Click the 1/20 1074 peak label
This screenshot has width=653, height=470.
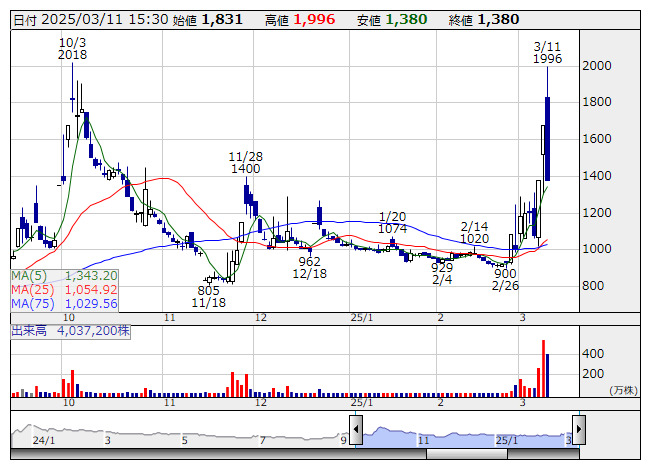click(392, 223)
